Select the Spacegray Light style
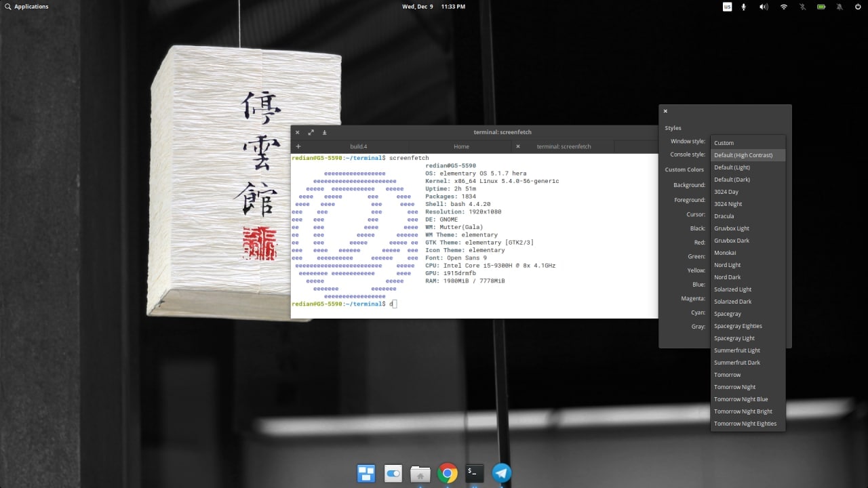The width and height of the screenshot is (868, 488). coord(748,338)
